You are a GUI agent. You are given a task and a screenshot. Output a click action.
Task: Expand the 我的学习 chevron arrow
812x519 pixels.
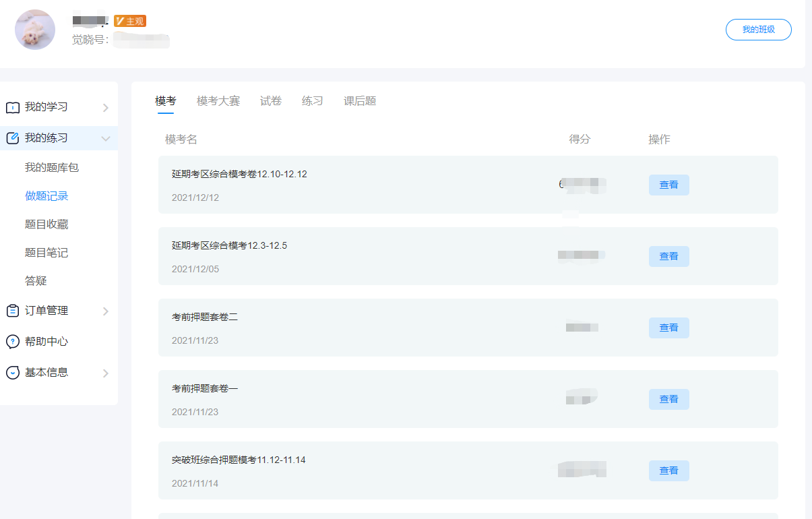point(106,108)
